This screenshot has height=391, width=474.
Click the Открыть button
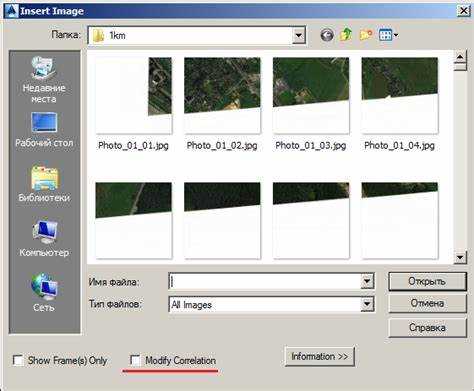tap(427, 282)
